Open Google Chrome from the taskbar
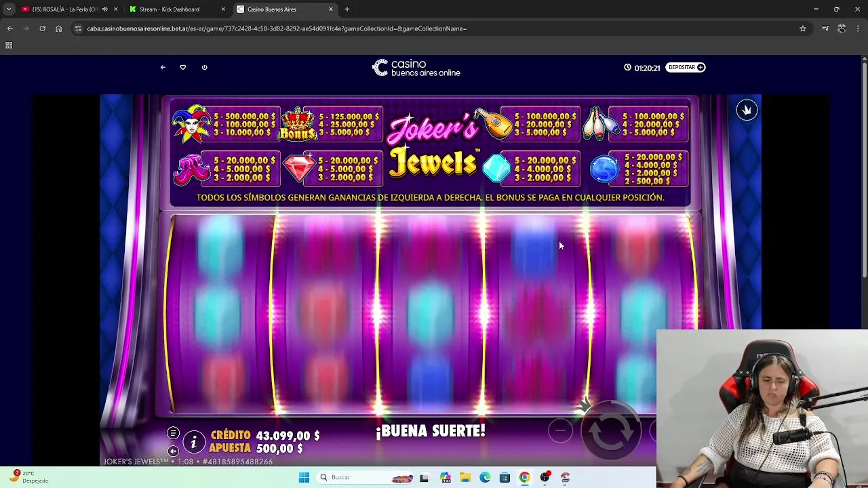868x488 pixels. pos(525,477)
